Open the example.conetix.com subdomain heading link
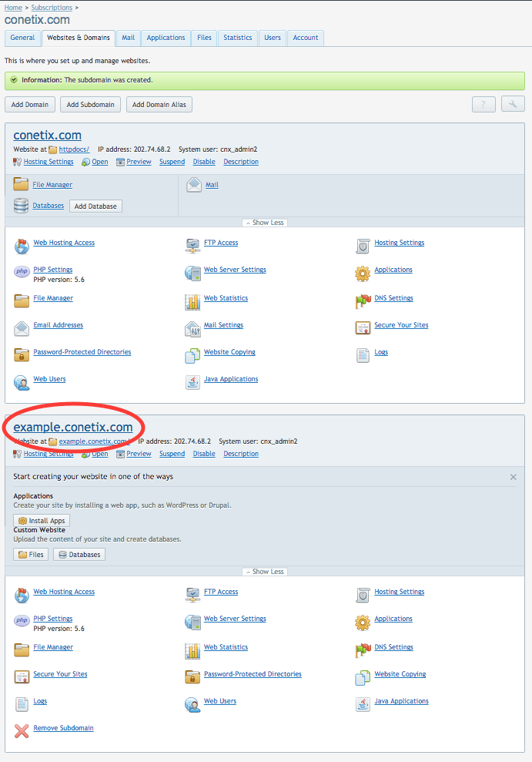 tap(73, 427)
